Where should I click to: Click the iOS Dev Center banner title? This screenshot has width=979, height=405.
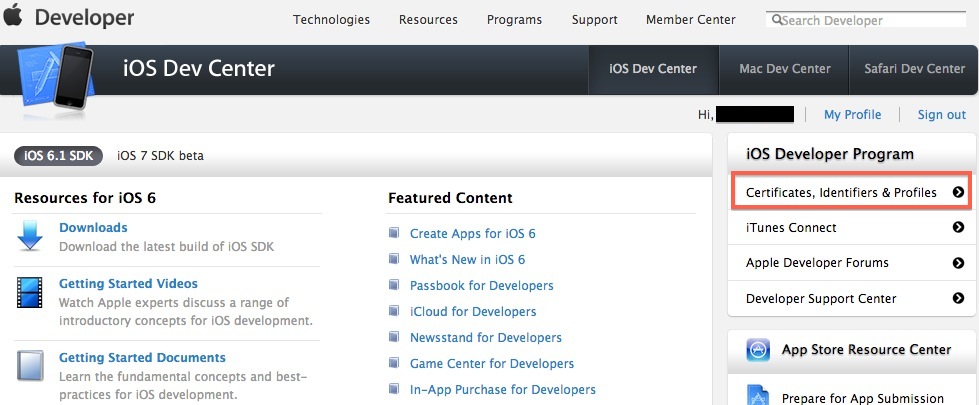click(199, 68)
